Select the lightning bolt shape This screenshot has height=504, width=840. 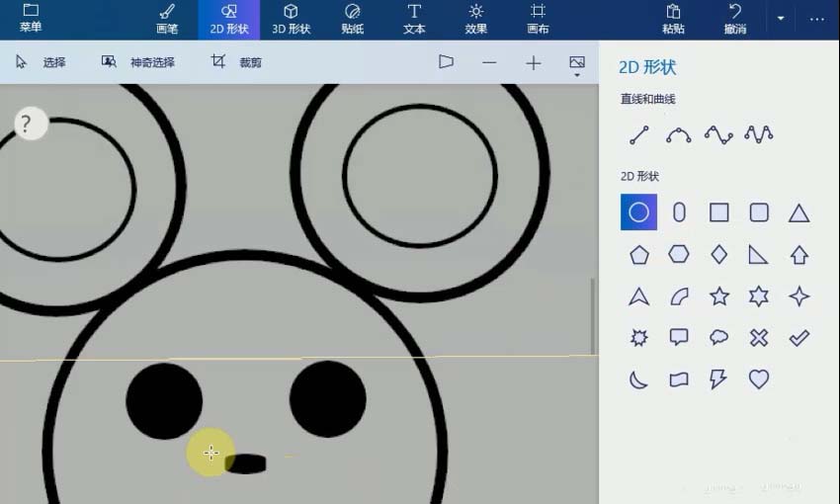tap(717, 379)
